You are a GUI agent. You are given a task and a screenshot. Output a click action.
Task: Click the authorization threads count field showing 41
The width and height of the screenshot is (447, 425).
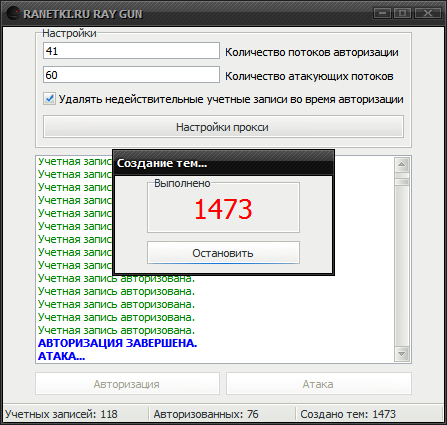coord(131,51)
